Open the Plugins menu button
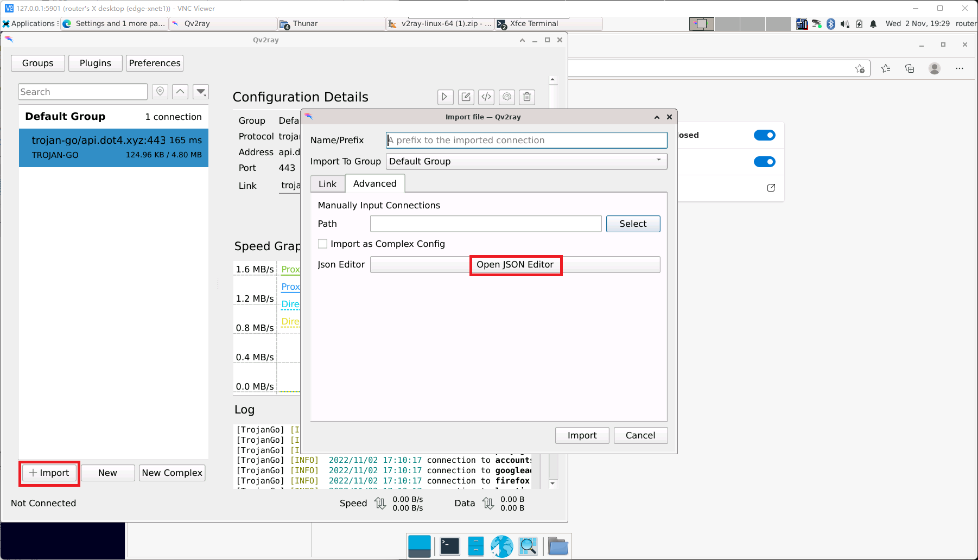 coord(96,63)
